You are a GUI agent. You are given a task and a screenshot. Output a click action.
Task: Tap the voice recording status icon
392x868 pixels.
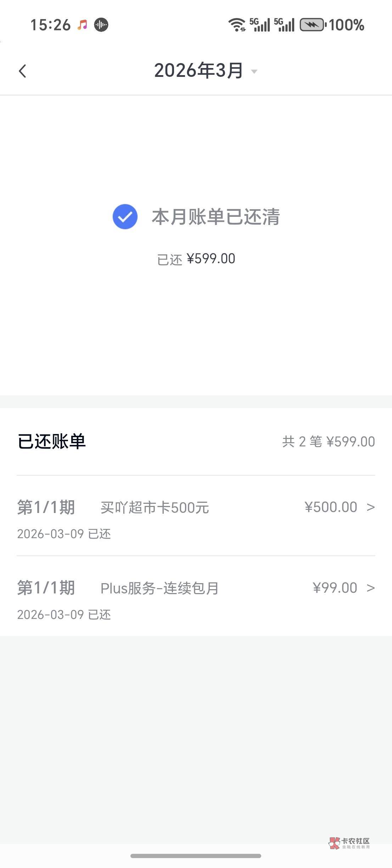(x=101, y=25)
